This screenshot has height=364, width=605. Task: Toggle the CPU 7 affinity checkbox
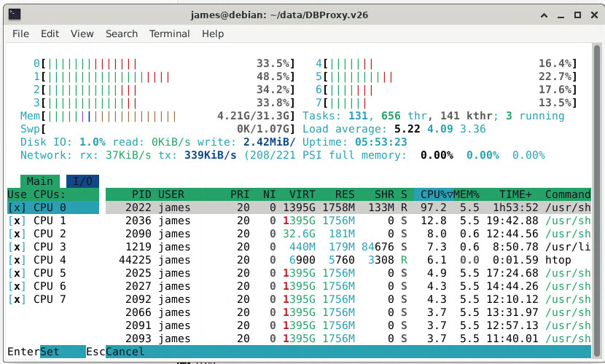17,299
